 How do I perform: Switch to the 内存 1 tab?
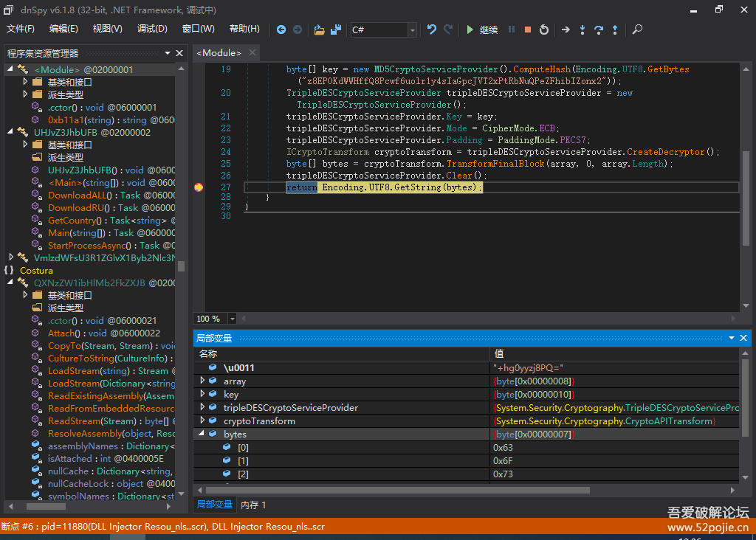click(253, 505)
